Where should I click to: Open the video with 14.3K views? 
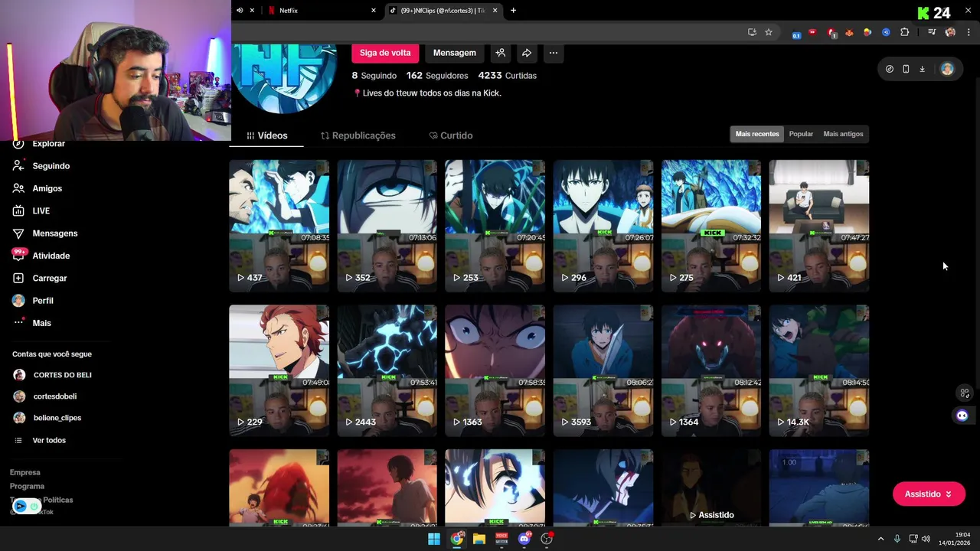pyautogui.click(x=818, y=370)
